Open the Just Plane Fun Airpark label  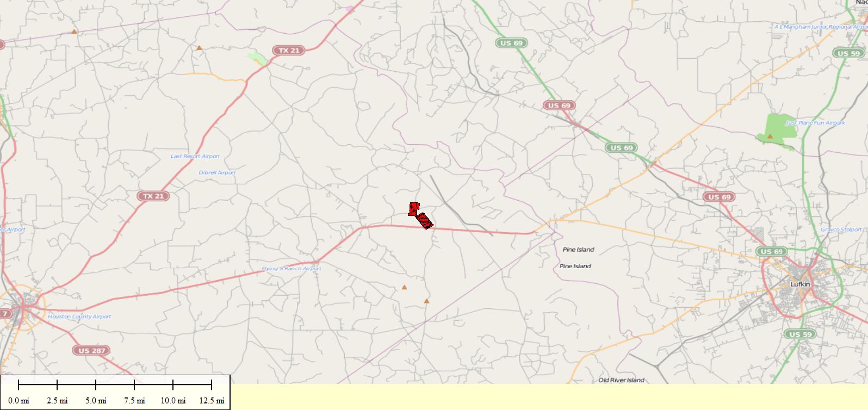pos(816,123)
